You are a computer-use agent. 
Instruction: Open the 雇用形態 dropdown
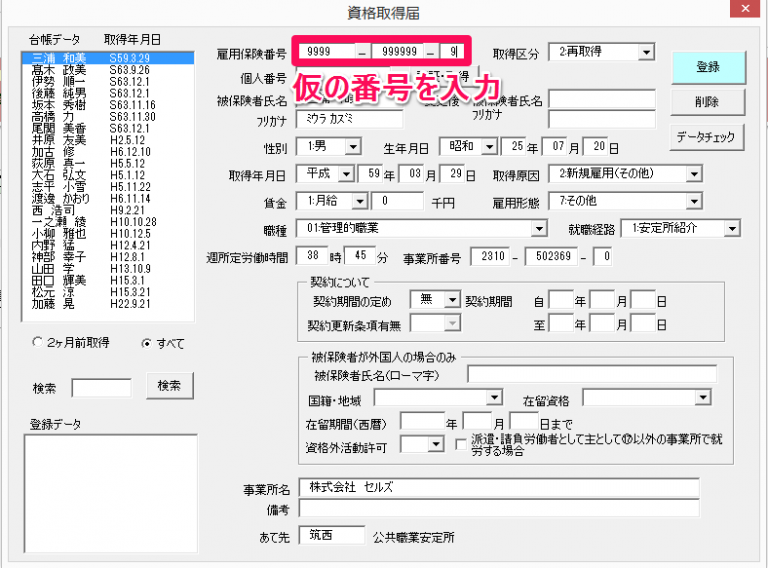click(x=694, y=201)
